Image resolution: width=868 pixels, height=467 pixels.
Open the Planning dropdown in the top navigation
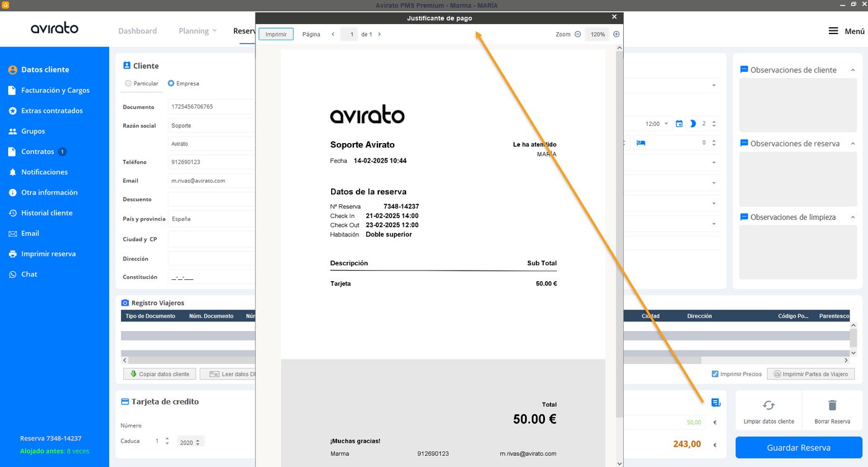point(198,31)
